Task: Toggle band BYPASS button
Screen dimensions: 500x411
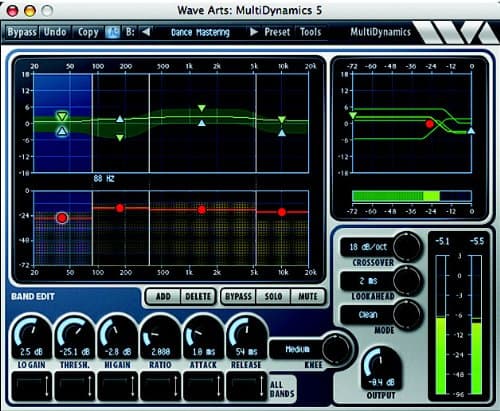Action: coord(238,296)
